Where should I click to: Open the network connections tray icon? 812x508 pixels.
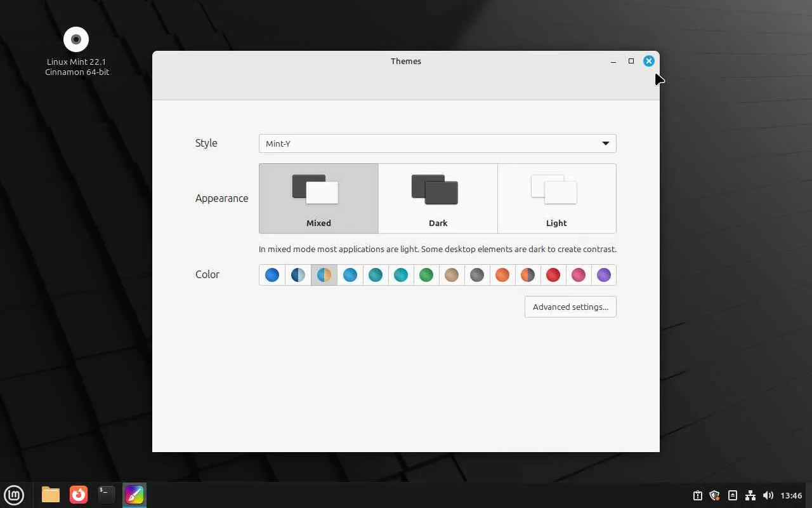tap(750, 495)
